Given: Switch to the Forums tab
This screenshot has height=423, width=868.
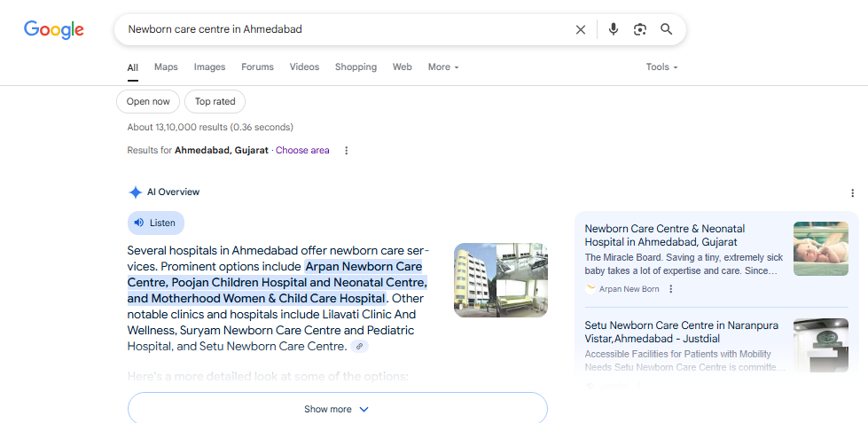Looking at the screenshot, I should pyautogui.click(x=257, y=67).
